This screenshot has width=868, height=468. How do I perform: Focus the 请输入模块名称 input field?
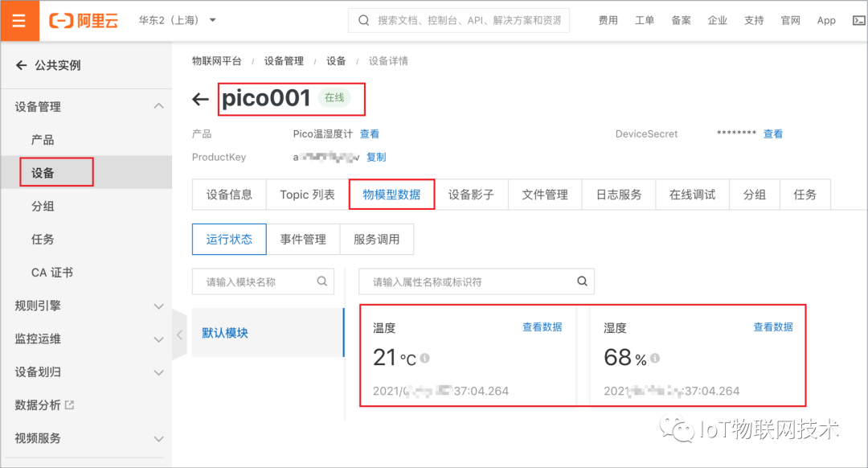[263, 281]
